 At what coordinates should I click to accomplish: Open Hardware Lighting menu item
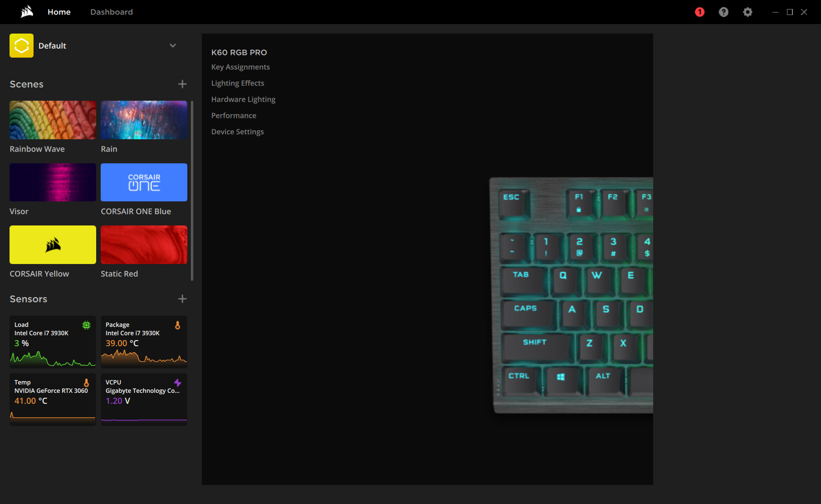pyautogui.click(x=243, y=99)
